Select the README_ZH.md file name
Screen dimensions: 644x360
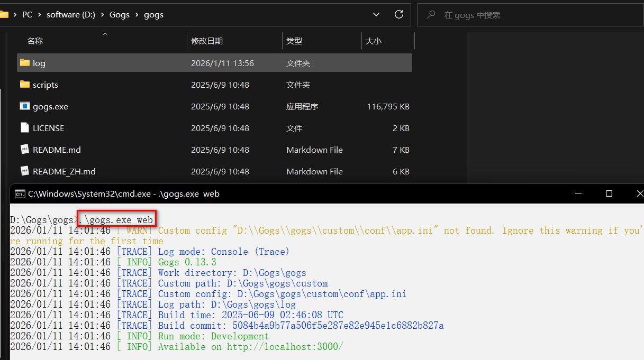[64, 171]
